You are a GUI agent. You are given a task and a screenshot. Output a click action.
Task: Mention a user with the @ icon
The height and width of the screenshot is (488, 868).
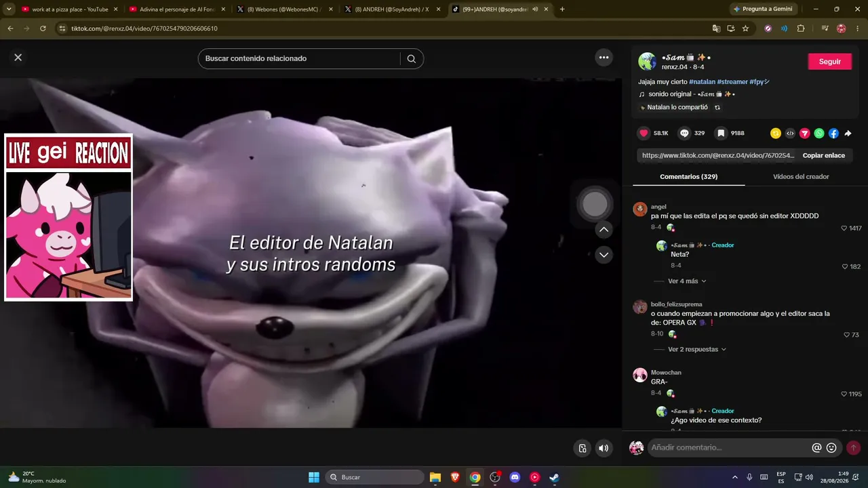(817, 448)
